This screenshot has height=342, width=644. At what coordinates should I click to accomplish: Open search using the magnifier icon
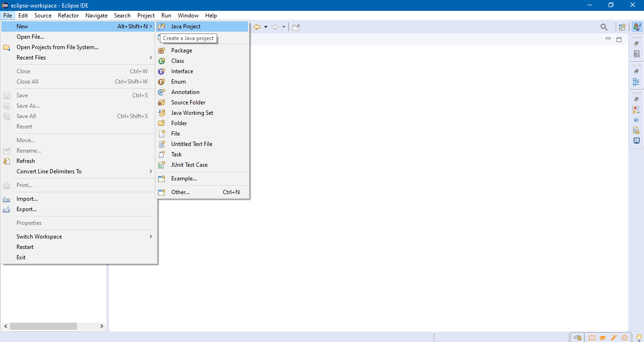click(x=604, y=27)
